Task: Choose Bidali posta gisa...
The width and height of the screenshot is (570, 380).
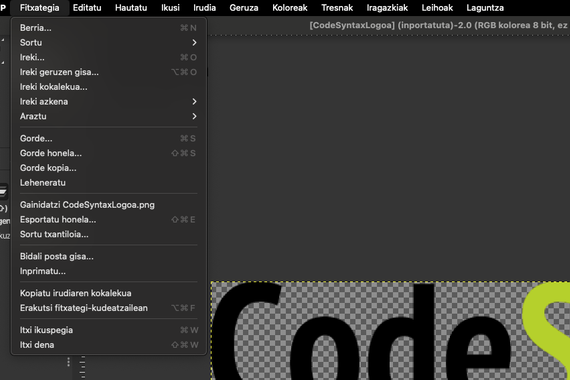Action: click(109, 256)
